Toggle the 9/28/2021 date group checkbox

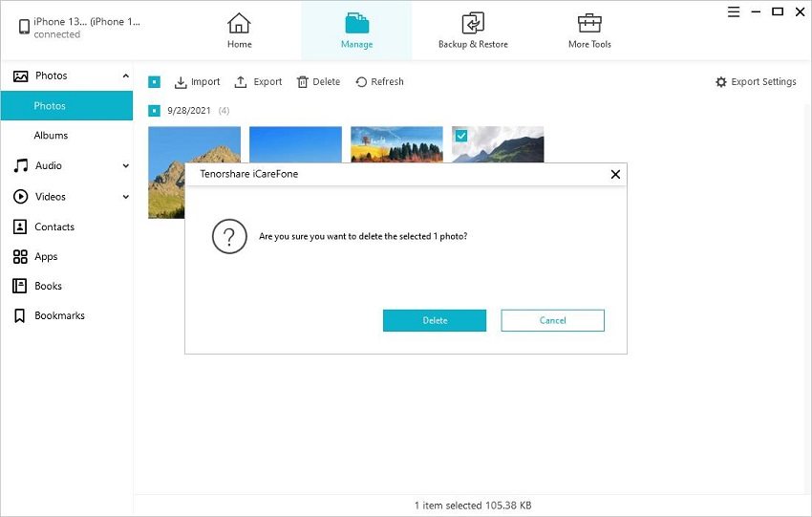155,110
